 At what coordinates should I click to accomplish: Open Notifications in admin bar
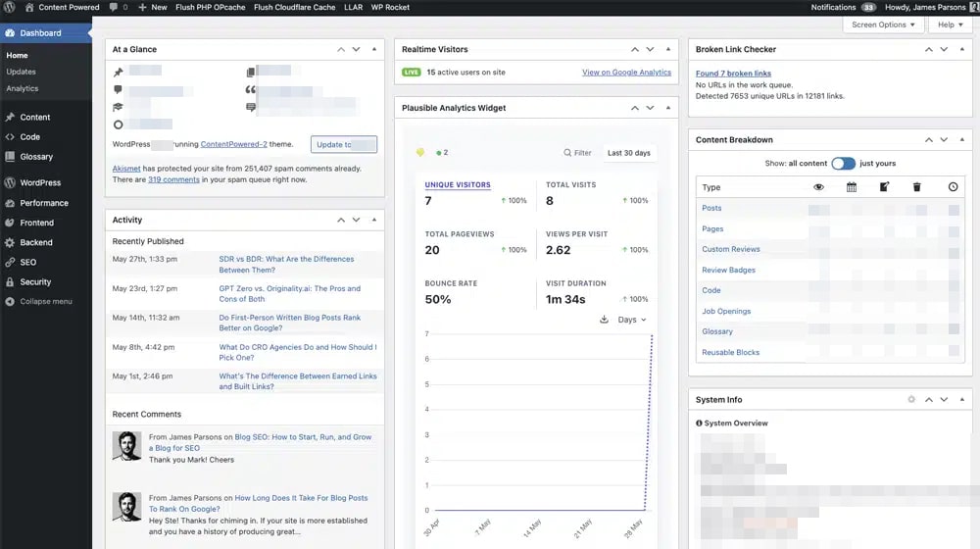[x=843, y=8]
